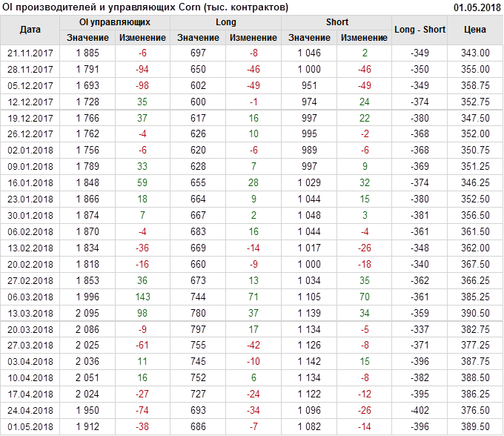Viewport: 504px width, 436px height.
Task: Select the Short value 1 139
Action: (x=309, y=314)
